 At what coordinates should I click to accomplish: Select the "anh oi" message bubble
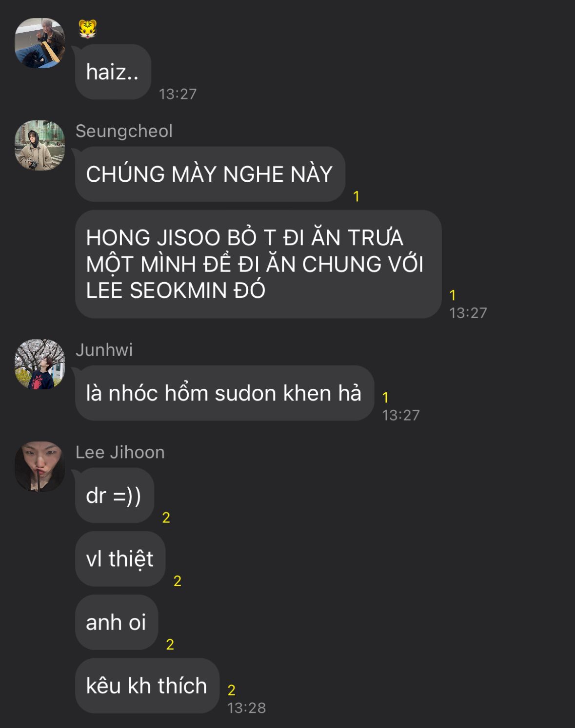[117, 622]
